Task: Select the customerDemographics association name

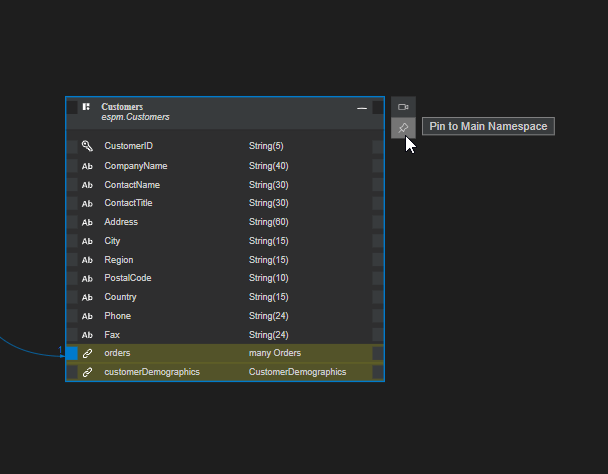Action: coord(152,372)
